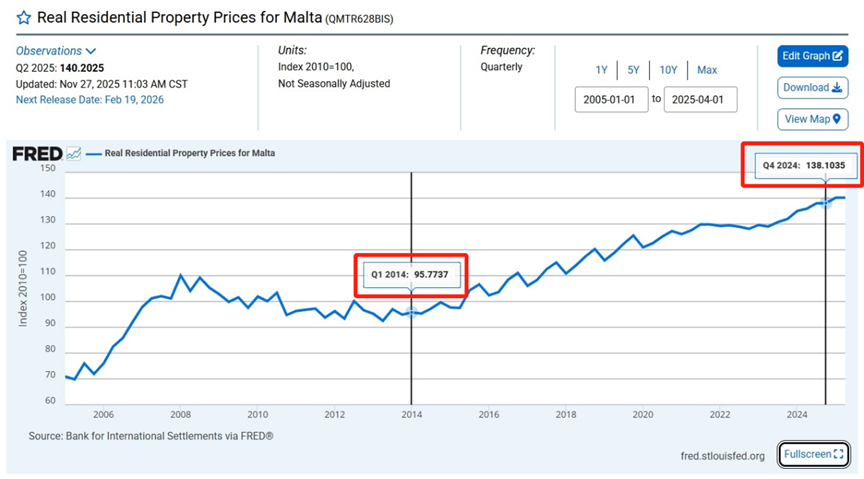Click the View Map button
Screen dimensions: 864x479
point(812,119)
